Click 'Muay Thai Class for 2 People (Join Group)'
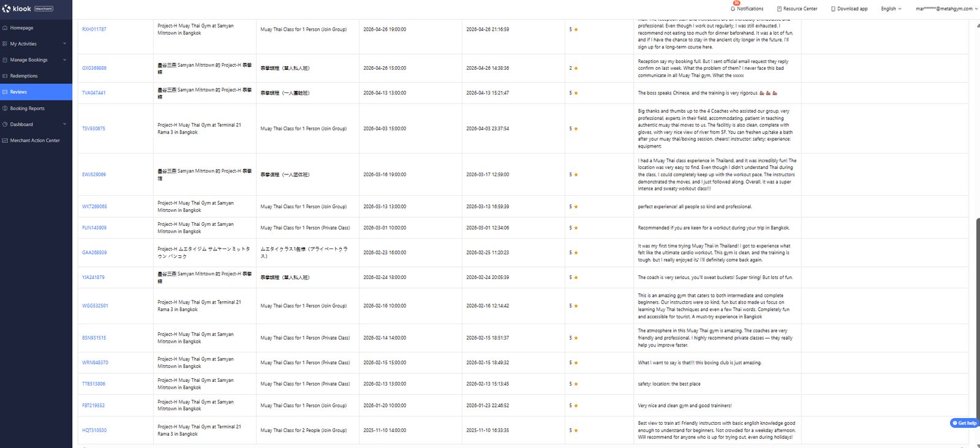This screenshot has height=448, width=980. coord(303,430)
